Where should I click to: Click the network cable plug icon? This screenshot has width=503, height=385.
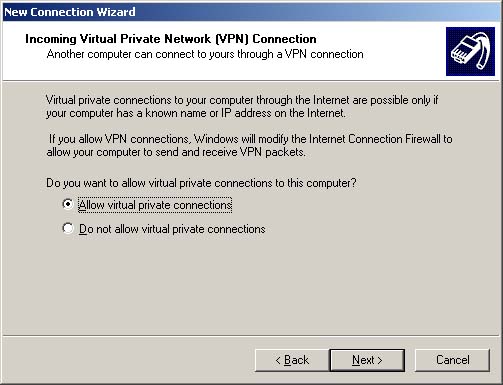click(470, 51)
